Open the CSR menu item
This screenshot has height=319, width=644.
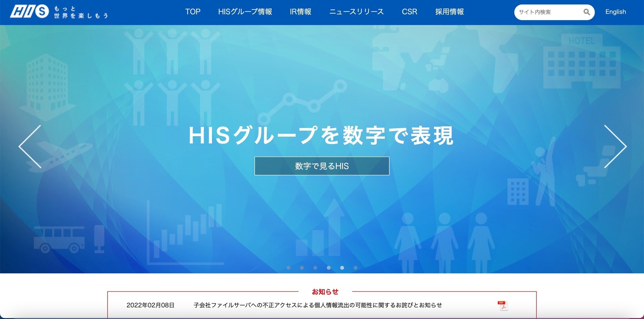point(409,12)
